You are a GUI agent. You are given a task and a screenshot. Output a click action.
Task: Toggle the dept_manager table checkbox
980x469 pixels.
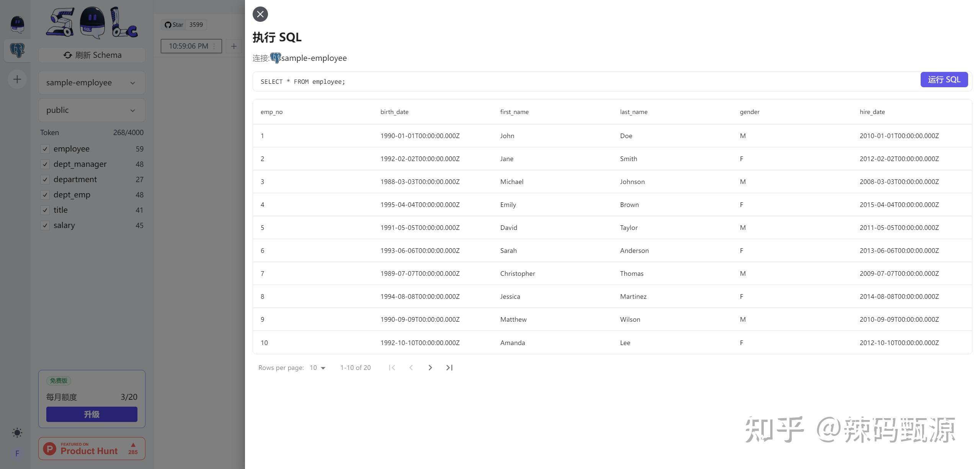(45, 164)
